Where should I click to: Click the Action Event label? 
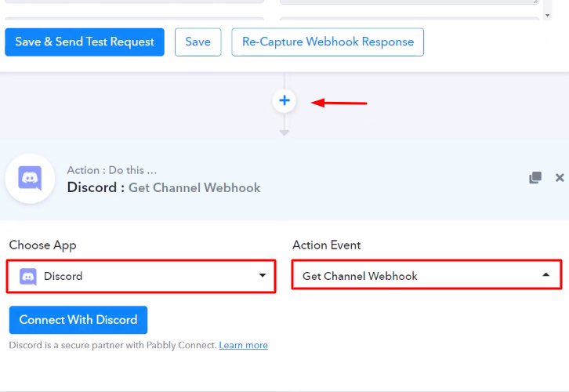(x=327, y=245)
